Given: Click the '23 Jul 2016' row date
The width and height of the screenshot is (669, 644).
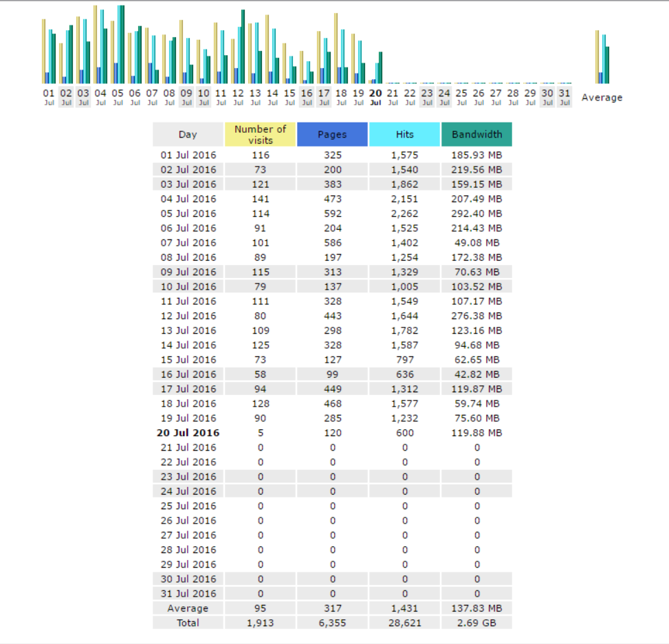Looking at the screenshot, I should pos(188,477).
